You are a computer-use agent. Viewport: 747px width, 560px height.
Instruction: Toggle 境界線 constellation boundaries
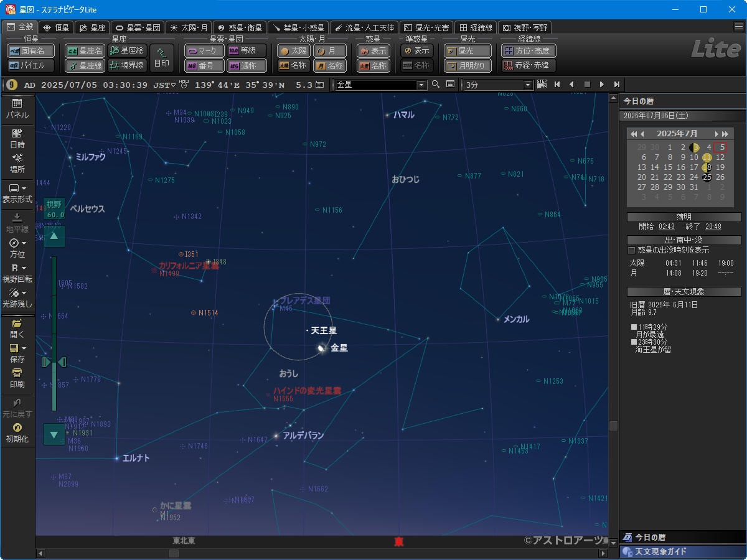tap(127, 65)
